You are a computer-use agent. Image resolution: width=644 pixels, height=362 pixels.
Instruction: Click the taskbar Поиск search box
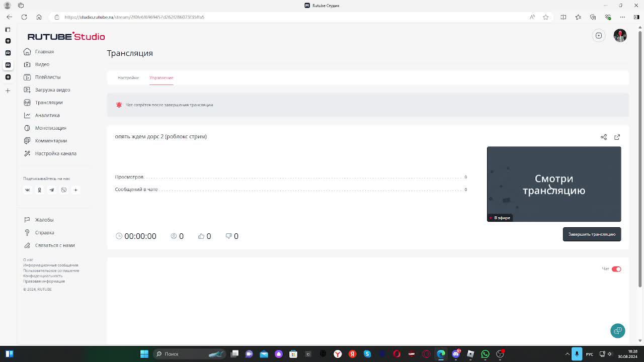(x=189, y=354)
